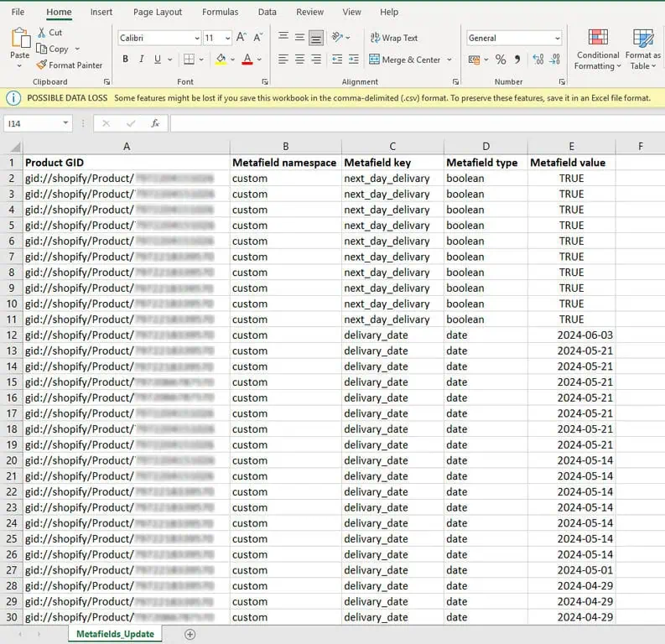This screenshot has width=665, height=644.
Task: Expand the Paste options arrow
Action: click(x=19, y=65)
